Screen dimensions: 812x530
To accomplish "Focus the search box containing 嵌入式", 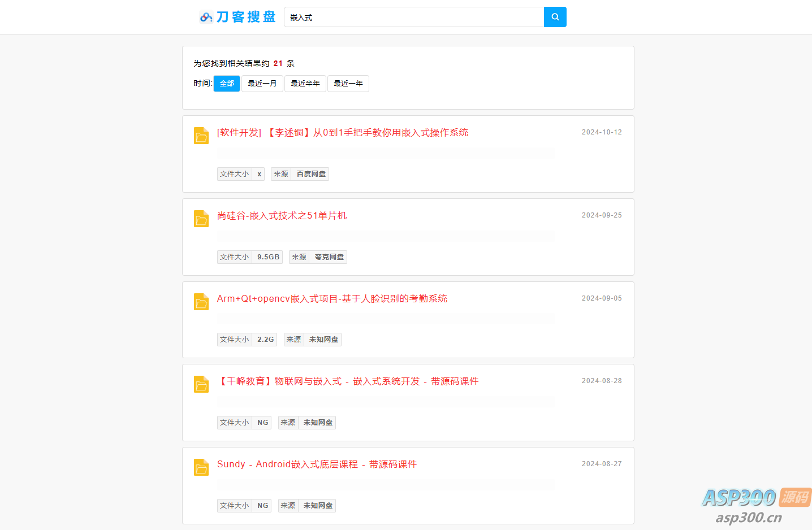I will 413,18.
